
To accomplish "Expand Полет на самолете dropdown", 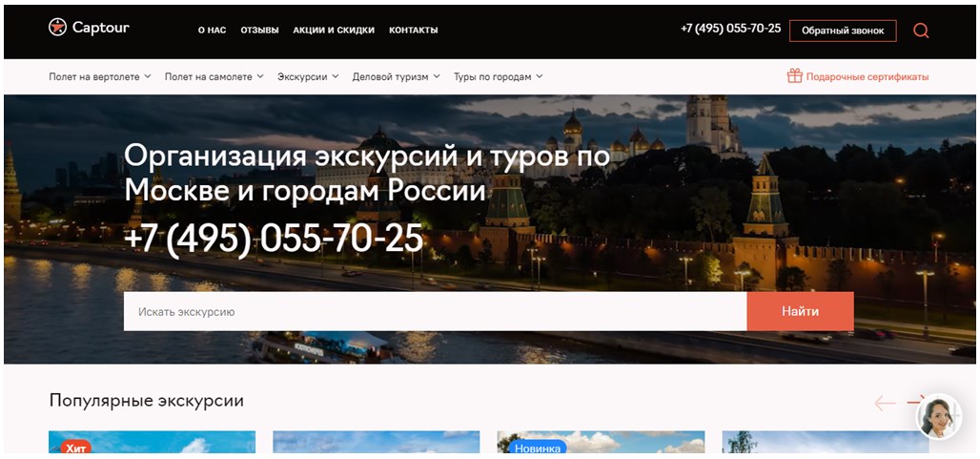I will coord(214,77).
